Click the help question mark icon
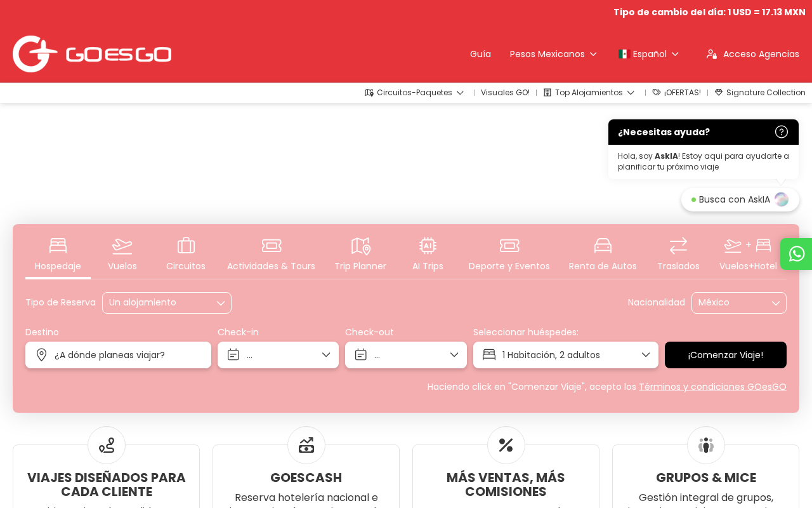 pos(782,131)
